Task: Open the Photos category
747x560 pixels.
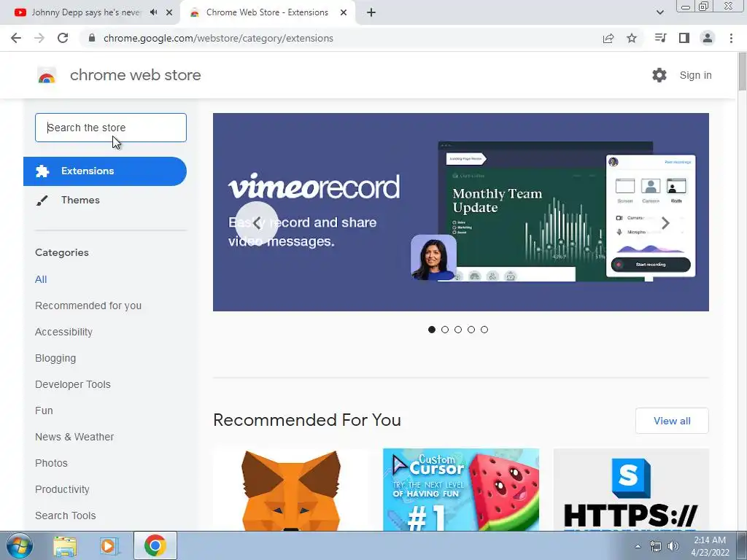Action: pyautogui.click(x=52, y=463)
